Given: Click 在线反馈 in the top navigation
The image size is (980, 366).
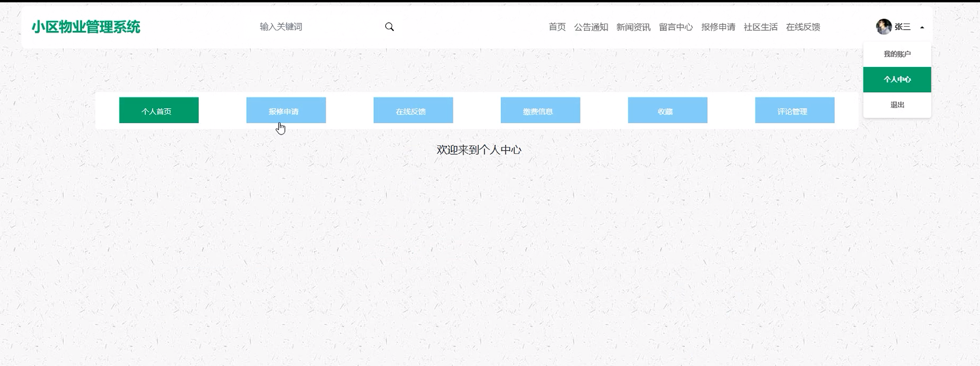Looking at the screenshot, I should (x=803, y=27).
